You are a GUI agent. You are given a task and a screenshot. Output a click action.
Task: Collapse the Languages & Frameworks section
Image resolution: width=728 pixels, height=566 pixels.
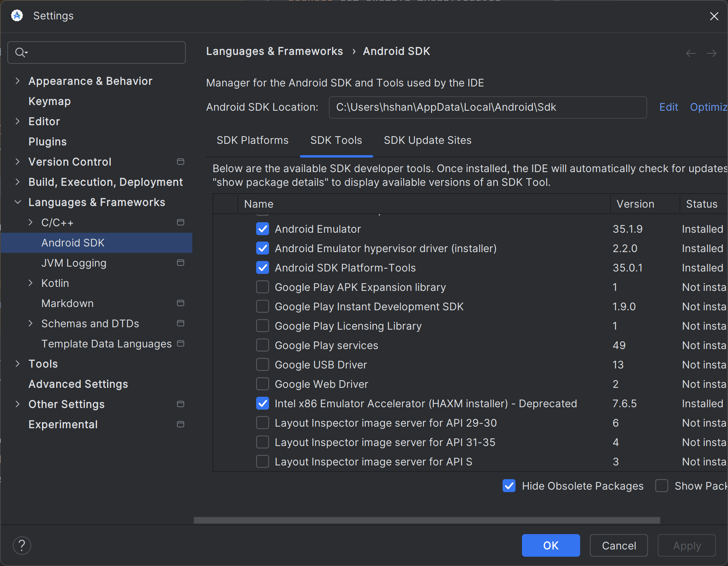(17, 202)
